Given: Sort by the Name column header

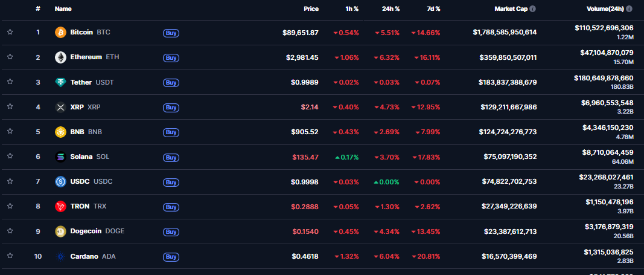Looking at the screenshot, I should (63, 9).
